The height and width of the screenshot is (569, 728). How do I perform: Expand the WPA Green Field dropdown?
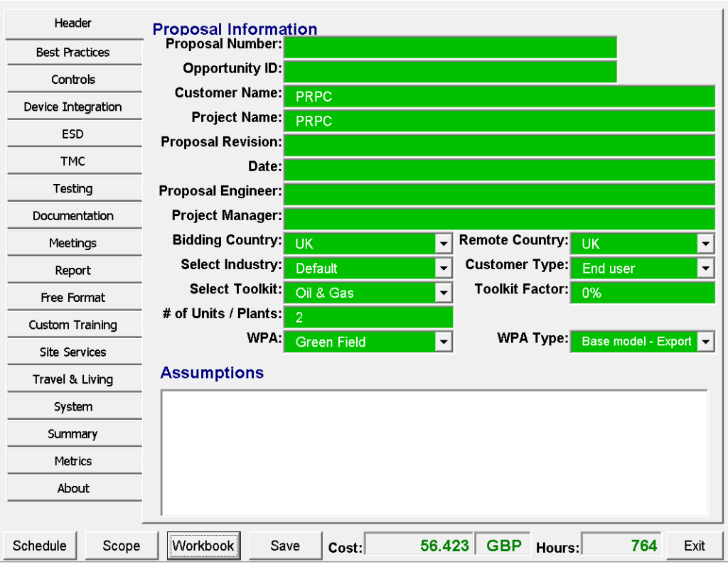tap(444, 342)
